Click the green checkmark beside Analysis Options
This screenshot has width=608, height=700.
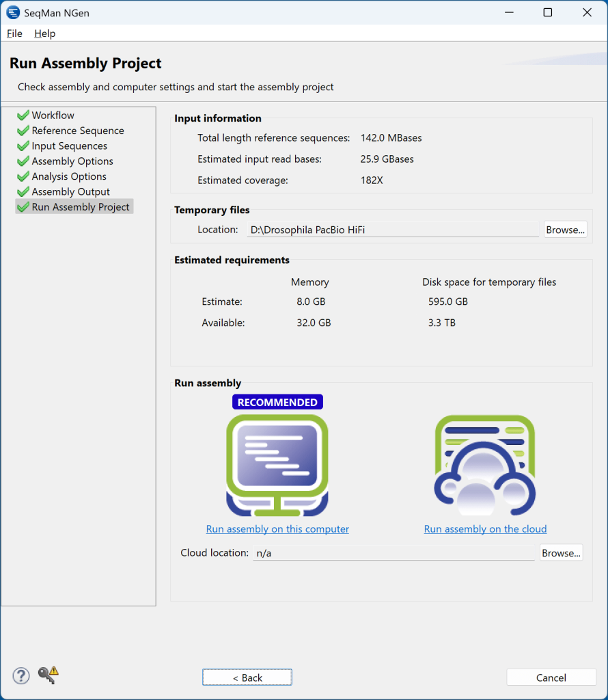coord(23,176)
